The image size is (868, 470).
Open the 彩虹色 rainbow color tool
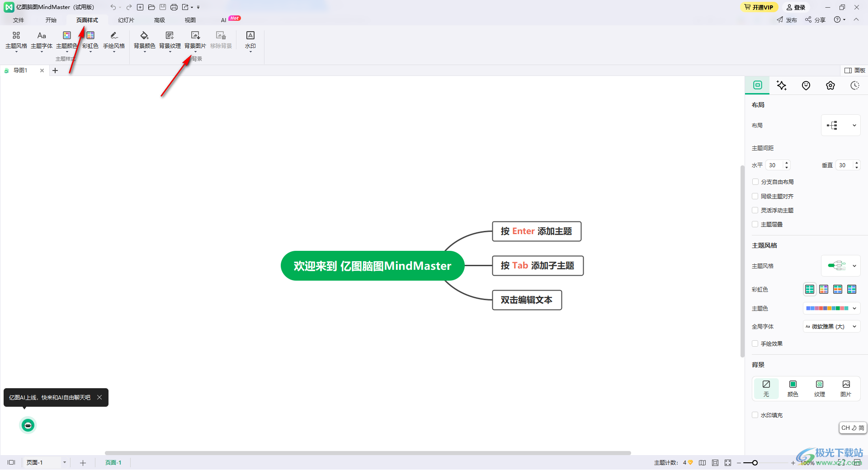[90, 40]
